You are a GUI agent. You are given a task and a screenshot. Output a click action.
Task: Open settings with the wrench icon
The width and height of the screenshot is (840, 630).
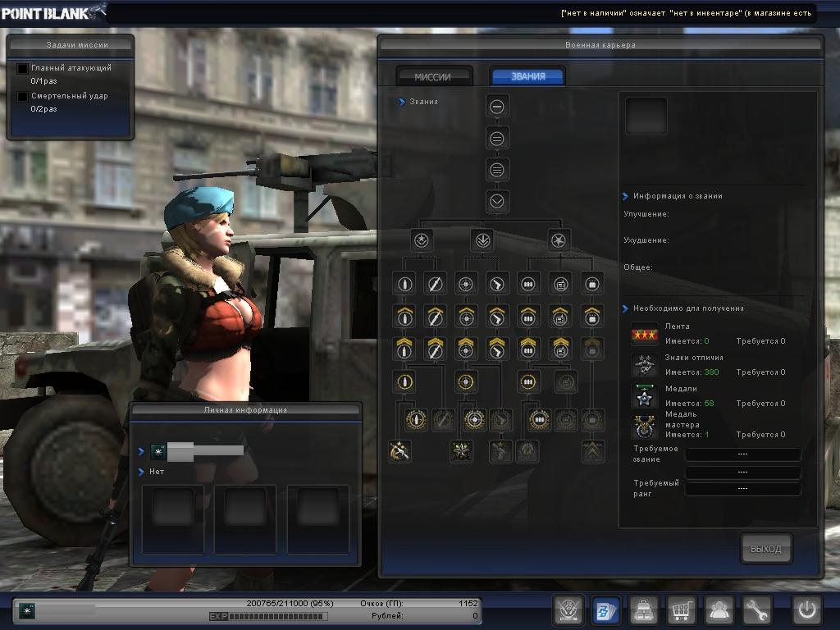757,611
